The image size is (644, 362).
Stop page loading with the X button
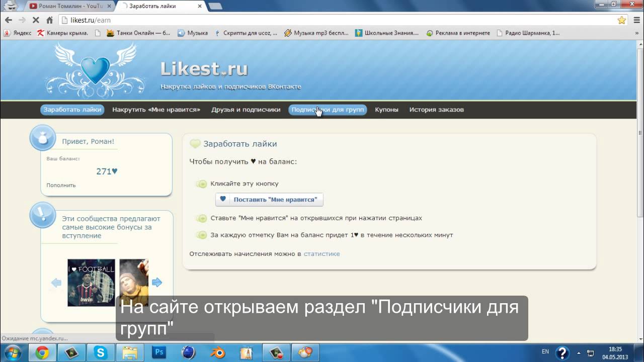(x=36, y=20)
